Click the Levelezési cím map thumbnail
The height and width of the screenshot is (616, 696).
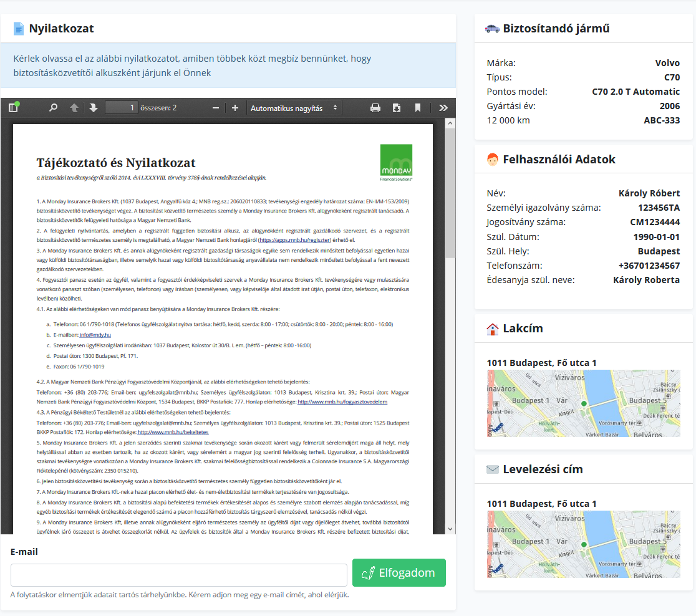pos(583,544)
